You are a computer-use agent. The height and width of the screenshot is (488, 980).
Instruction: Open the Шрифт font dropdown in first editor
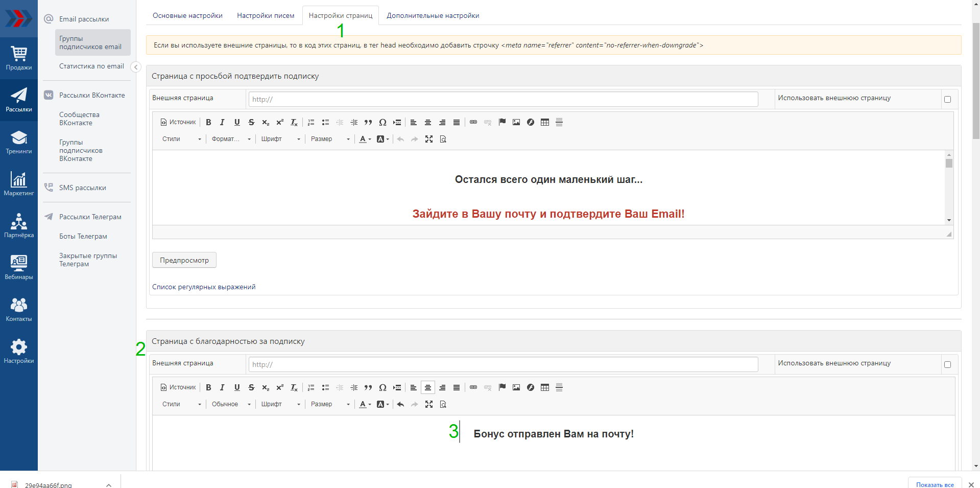(280, 140)
